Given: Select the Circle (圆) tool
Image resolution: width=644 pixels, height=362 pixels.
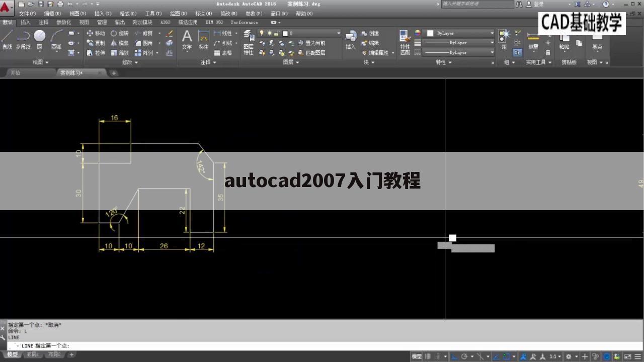Looking at the screenshot, I should tap(39, 40).
